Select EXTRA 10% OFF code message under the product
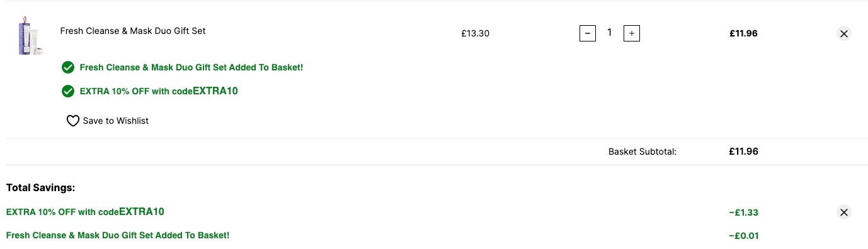868x249 pixels. [159, 91]
